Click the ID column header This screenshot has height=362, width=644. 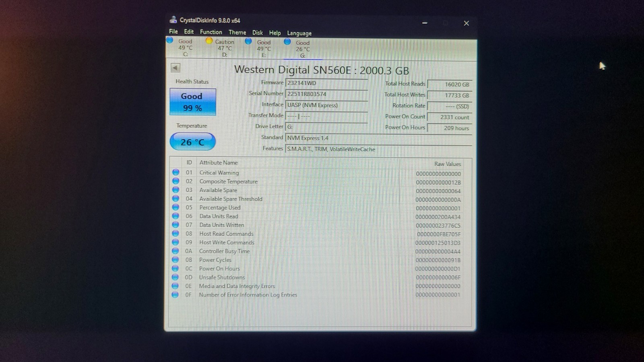[189, 162]
